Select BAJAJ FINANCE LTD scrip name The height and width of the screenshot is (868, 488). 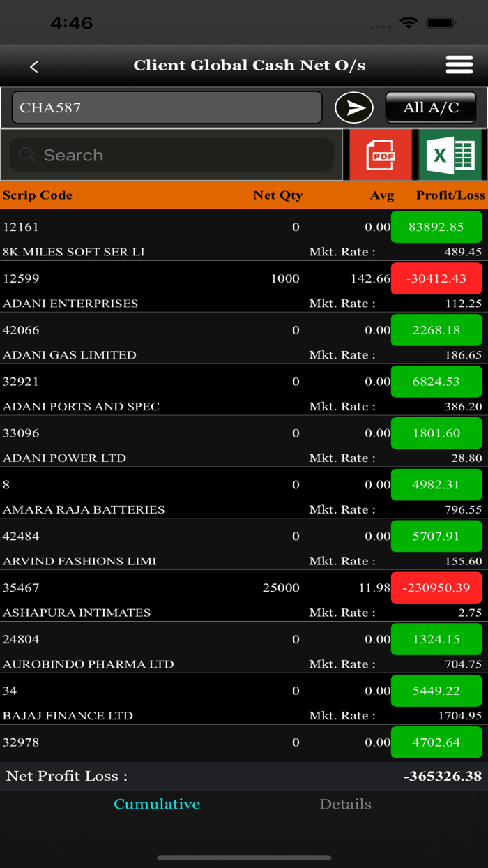[68, 717]
